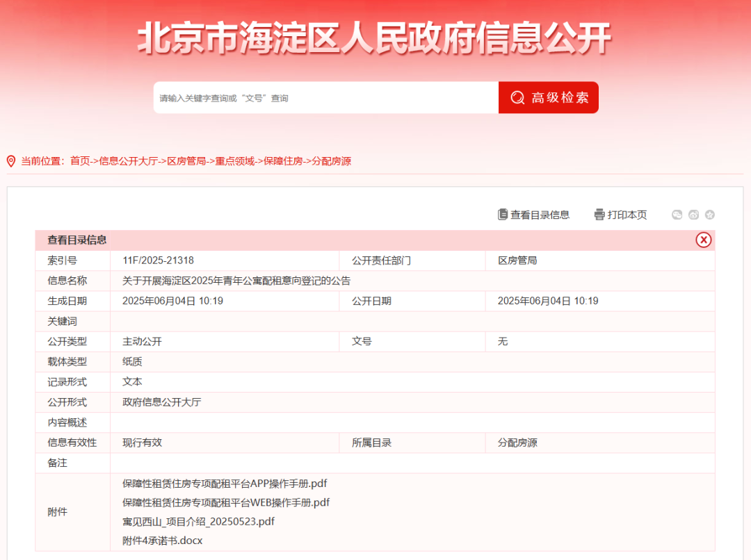
Task: Click 生成日期 value 2025年06月04日 10:19
Action: 172,301
